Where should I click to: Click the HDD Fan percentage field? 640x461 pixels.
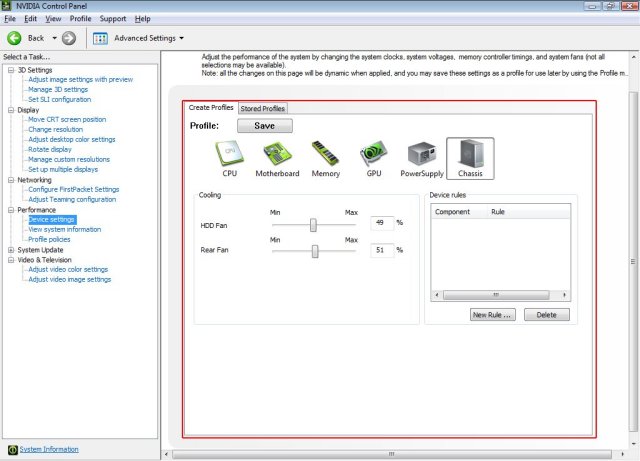382,223
